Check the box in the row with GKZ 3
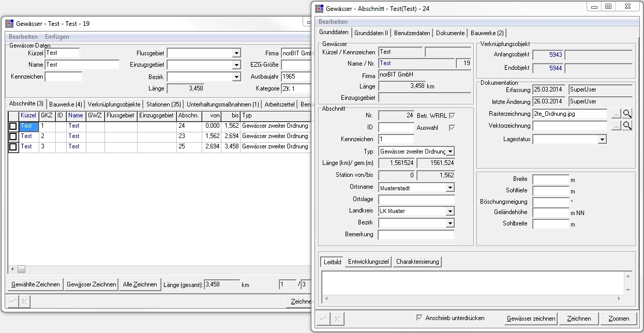 coord(13,147)
